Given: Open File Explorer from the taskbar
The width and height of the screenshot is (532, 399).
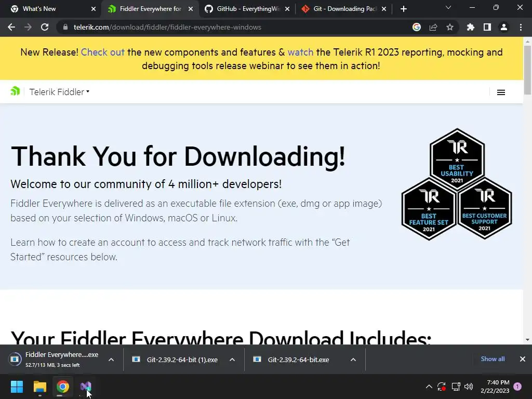Looking at the screenshot, I should [x=39, y=387].
